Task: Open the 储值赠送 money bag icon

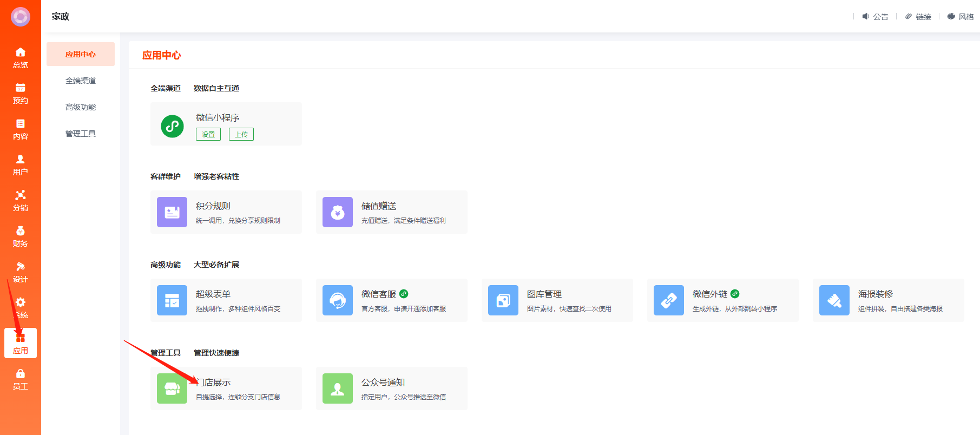Action: pos(338,212)
